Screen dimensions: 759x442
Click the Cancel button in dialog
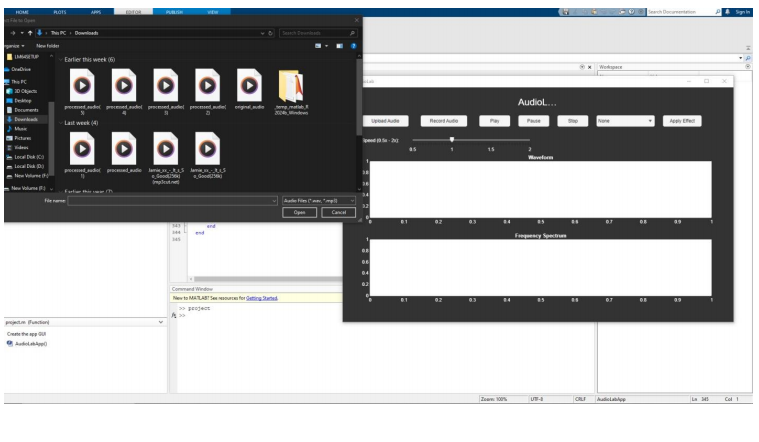coord(338,213)
